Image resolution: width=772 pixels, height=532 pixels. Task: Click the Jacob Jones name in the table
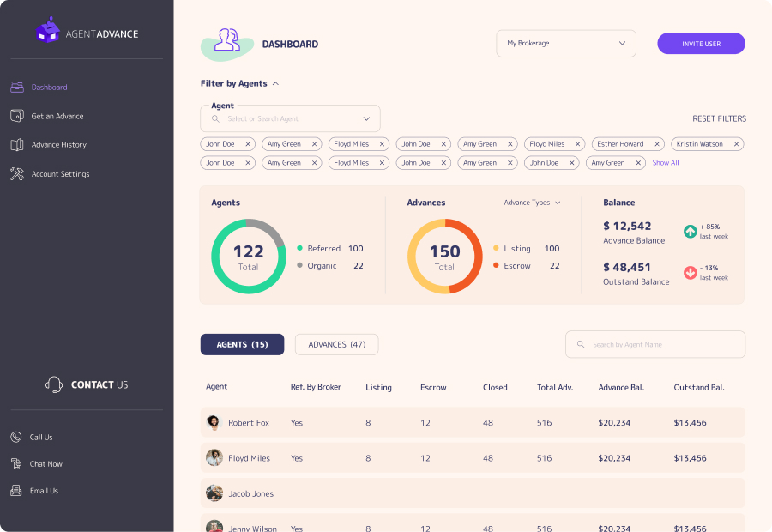(250, 493)
